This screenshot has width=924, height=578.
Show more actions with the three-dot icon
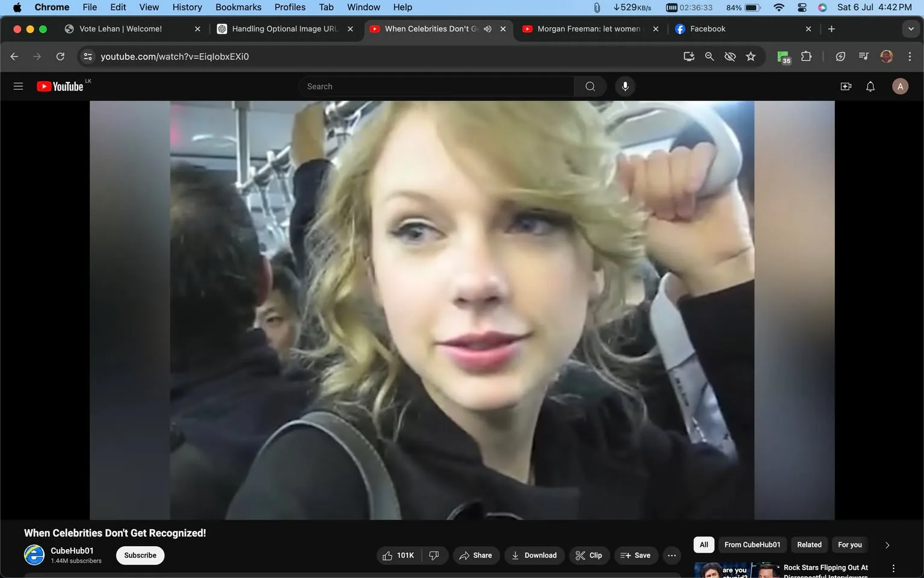coord(671,555)
